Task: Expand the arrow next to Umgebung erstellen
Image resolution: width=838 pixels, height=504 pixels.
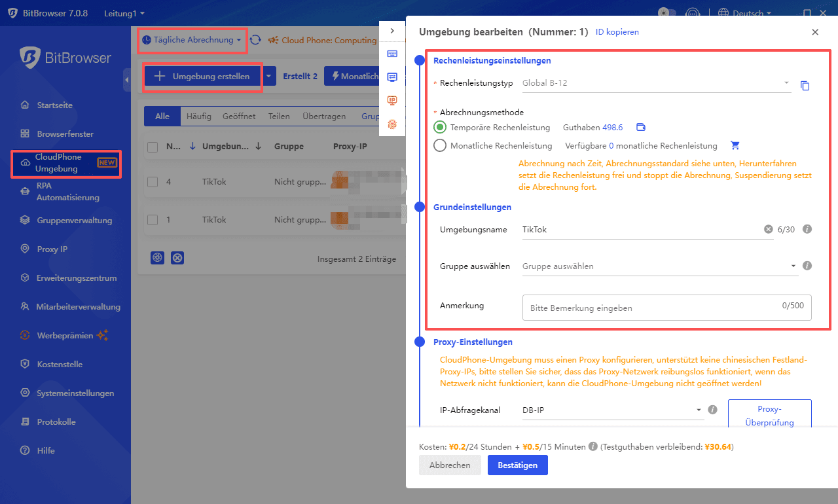Action: 269,77
